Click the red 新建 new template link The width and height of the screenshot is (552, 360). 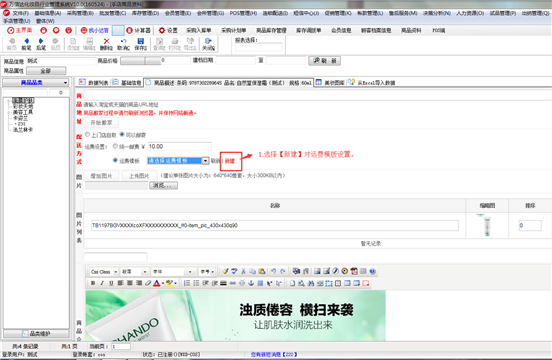[x=230, y=161]
